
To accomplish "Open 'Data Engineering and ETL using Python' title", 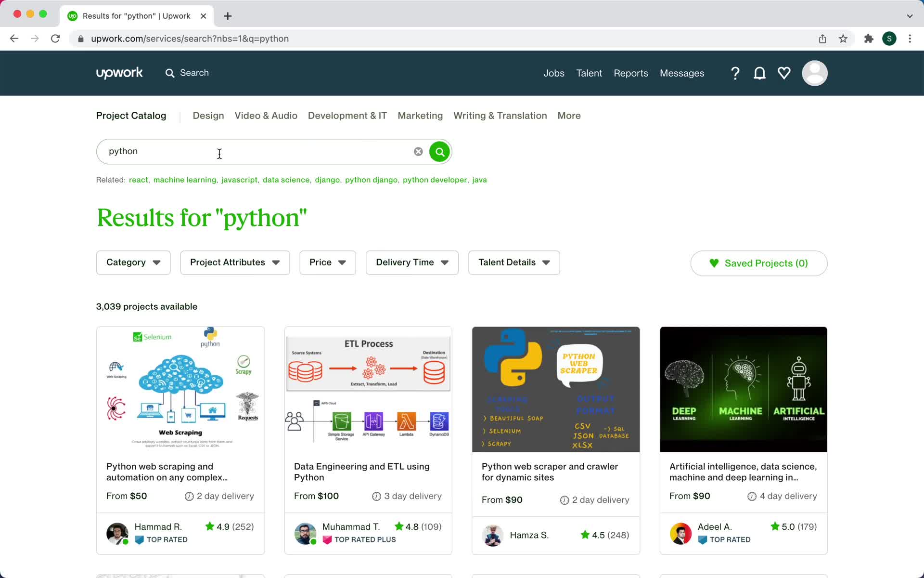I will [x=362, y=472].
